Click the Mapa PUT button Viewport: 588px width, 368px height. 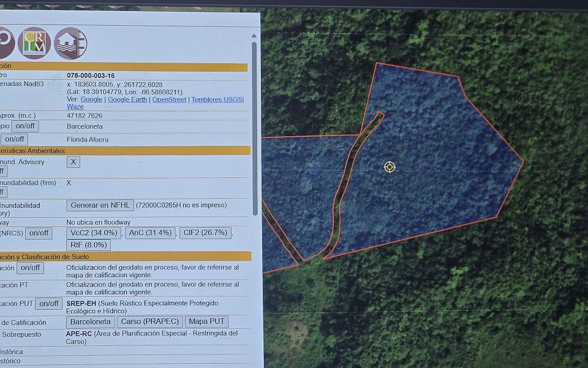[x=207, y=322]
